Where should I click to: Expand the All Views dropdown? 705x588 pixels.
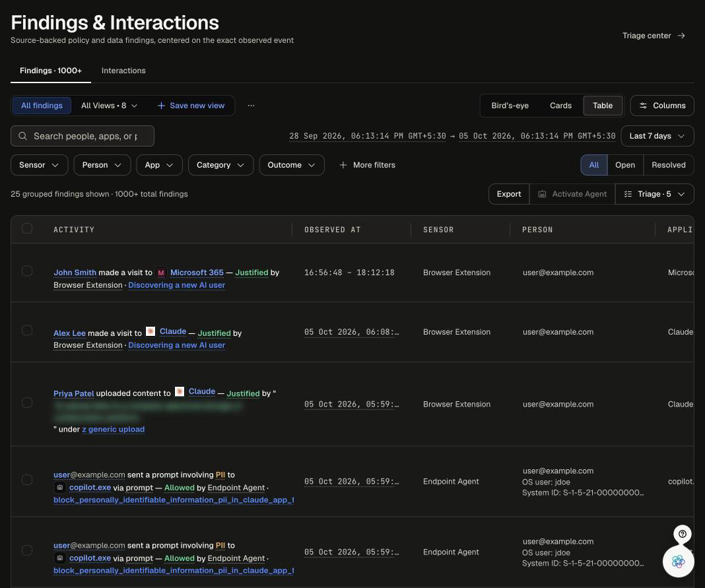point(110,106)
